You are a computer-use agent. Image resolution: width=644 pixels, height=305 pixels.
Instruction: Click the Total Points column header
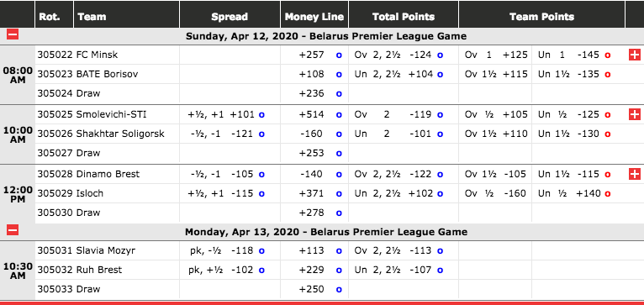[x=404, y=15]
